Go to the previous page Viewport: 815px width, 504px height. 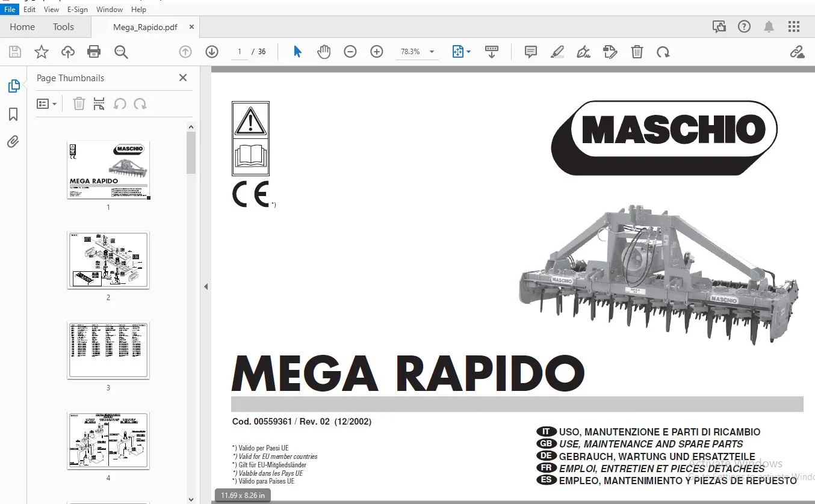[185, 52]
